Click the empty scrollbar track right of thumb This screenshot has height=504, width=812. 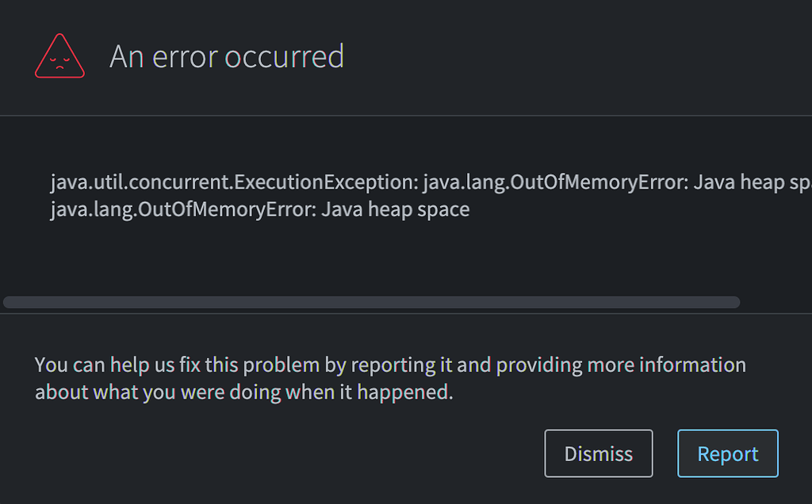coord(776,302)
